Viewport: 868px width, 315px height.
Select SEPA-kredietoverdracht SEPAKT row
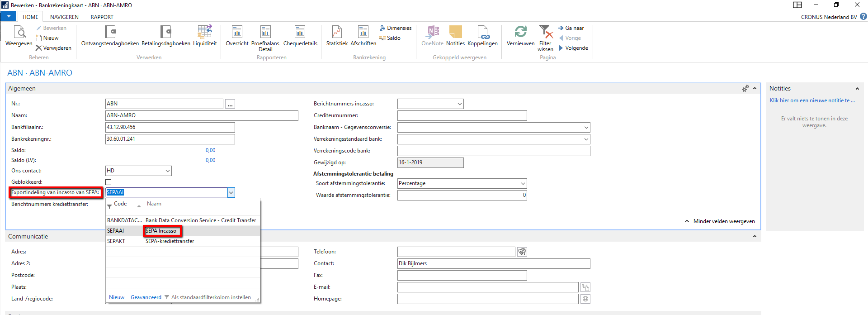coord(183,241)
